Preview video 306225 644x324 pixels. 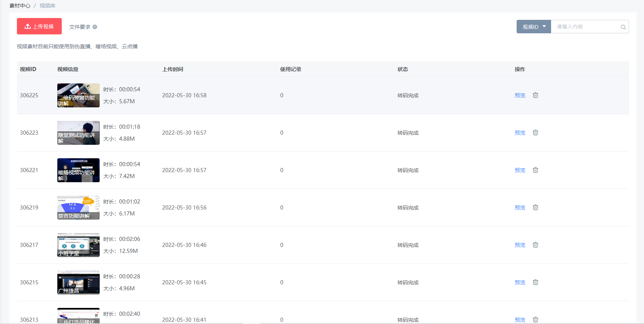tap(520, 95)
